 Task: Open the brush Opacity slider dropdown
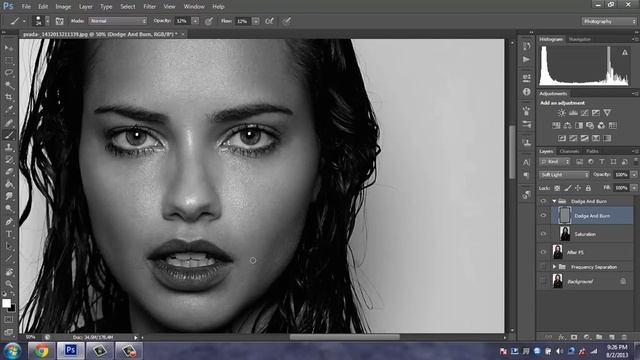tap(195, 21)
